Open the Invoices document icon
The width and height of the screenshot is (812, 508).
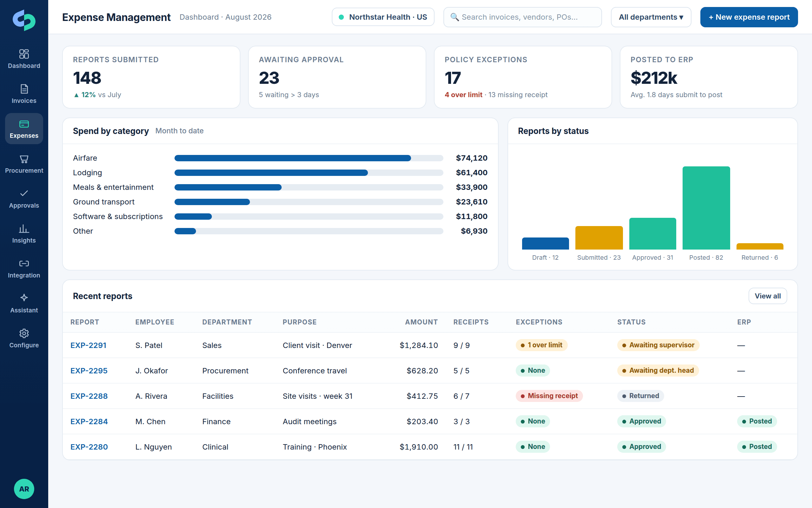pyautogui.click(x=24, y=89)
